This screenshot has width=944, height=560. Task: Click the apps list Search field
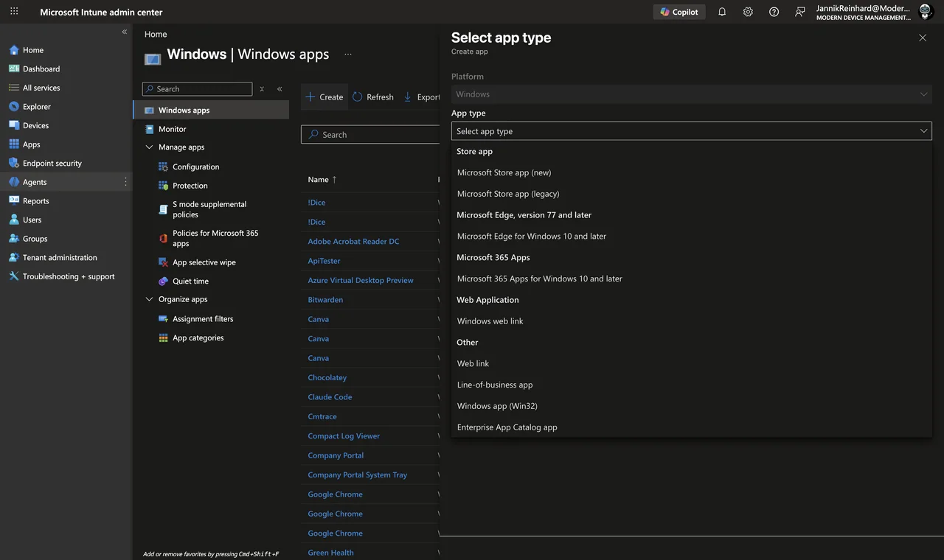(x=371, y=135)
